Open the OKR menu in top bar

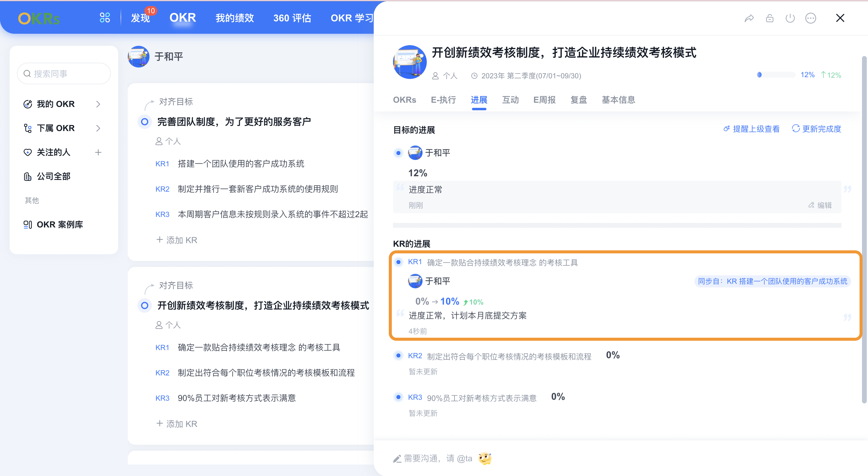coord(183,17)
